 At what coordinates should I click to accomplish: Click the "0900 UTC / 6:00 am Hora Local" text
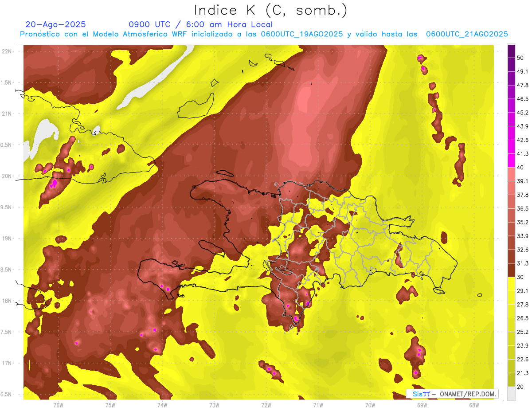point(200,24)
